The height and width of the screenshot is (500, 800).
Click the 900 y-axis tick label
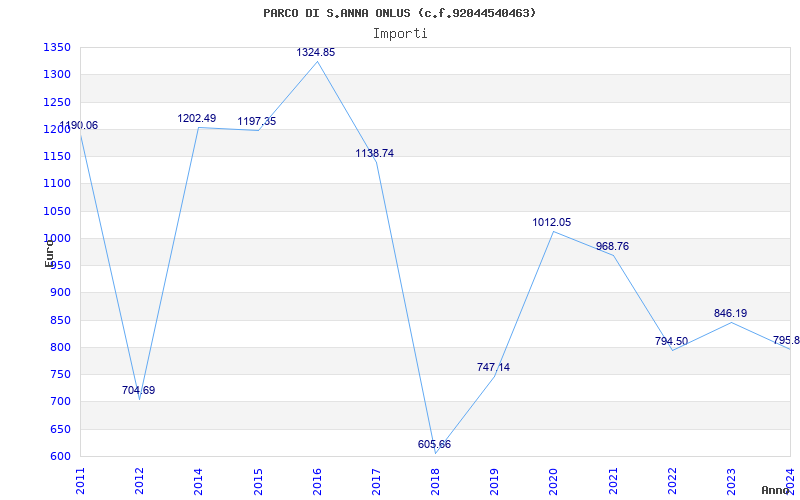[x=60, y=293]
